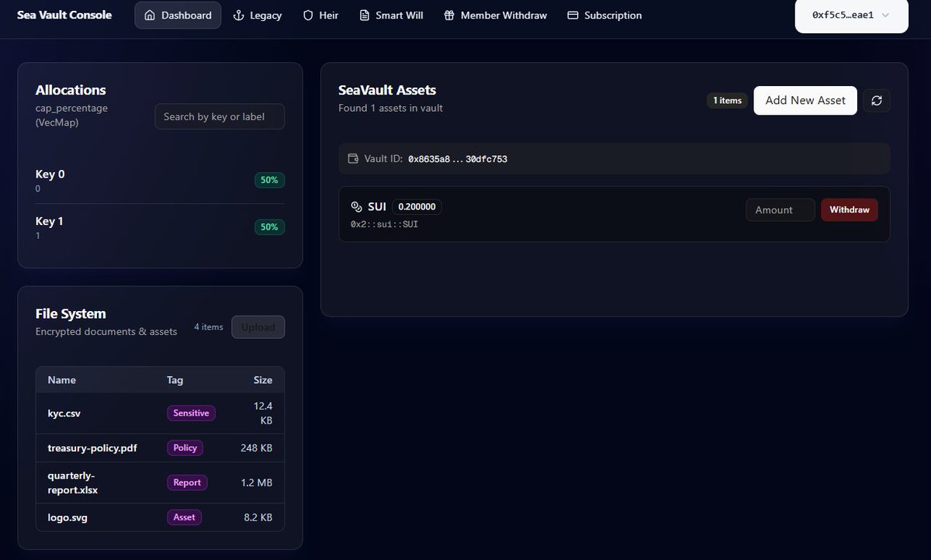
Task: Click the Name column header
Action: tap(62, 380)
